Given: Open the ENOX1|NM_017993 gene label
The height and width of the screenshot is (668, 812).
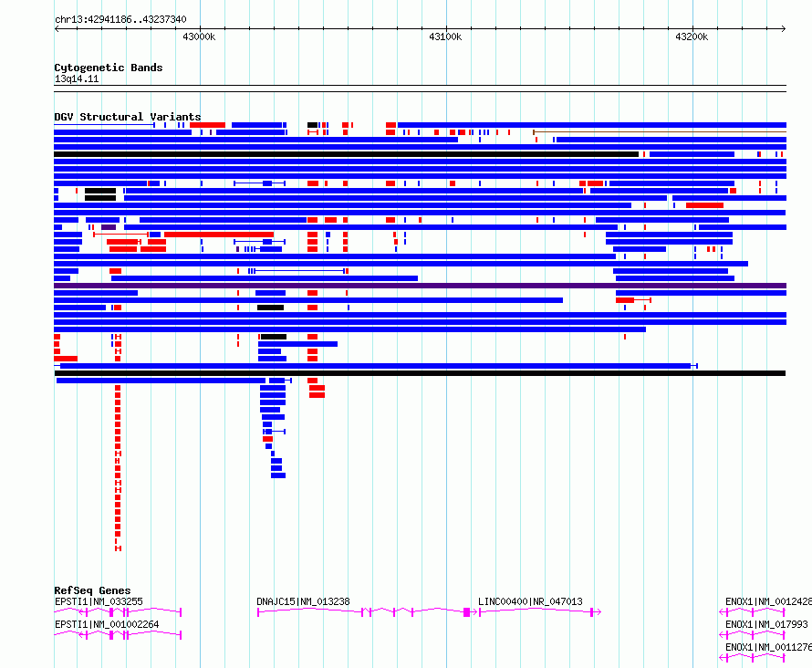Looking at the screenshot, I should [x=766, y=624].
